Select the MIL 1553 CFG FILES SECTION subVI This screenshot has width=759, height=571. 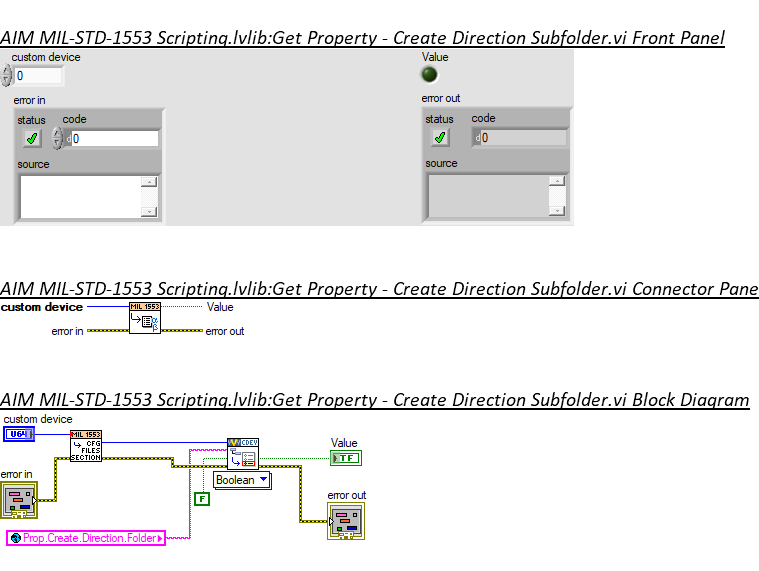pos(86,446)
